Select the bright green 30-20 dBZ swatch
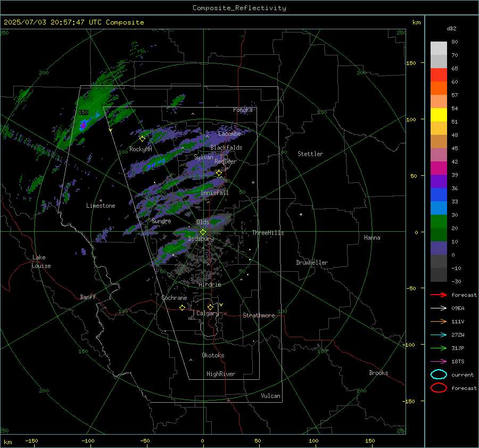479x448 pixels. (x=439, y=222)
